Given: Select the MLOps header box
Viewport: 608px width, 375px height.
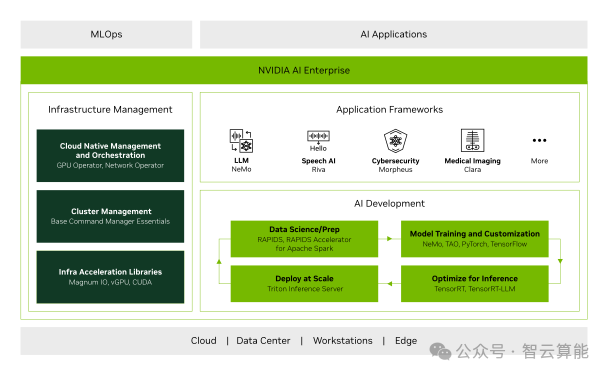Looking at the screenshot, I should (x=106, y=35).
